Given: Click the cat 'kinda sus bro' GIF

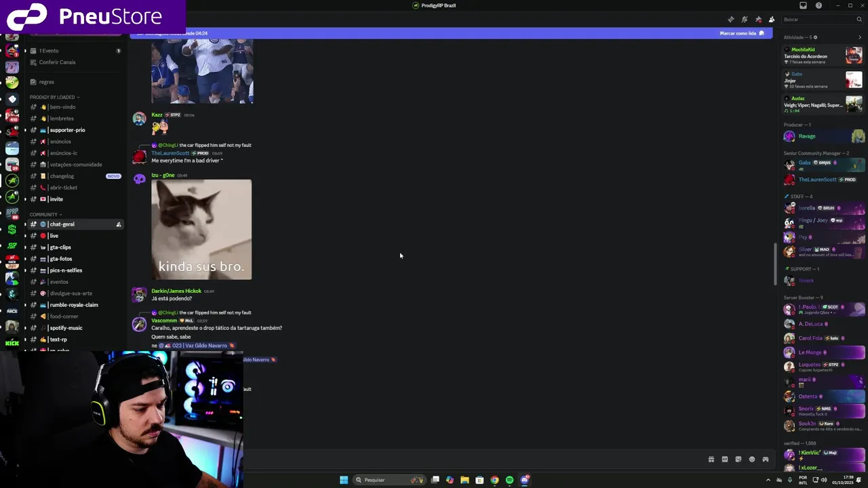Looking at the screenshot, I should point(201,229).
